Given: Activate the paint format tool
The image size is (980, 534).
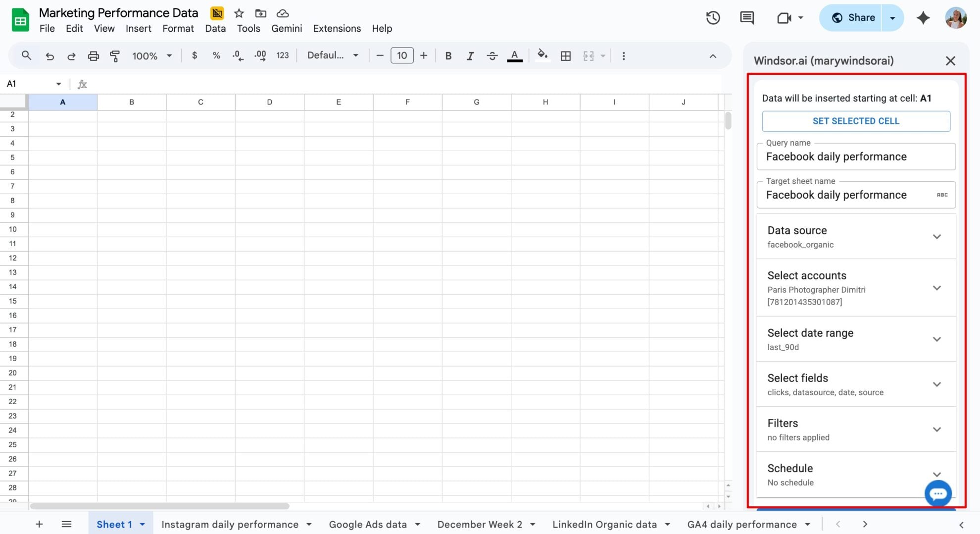Looking at the screenshot, I should point(115,56).
